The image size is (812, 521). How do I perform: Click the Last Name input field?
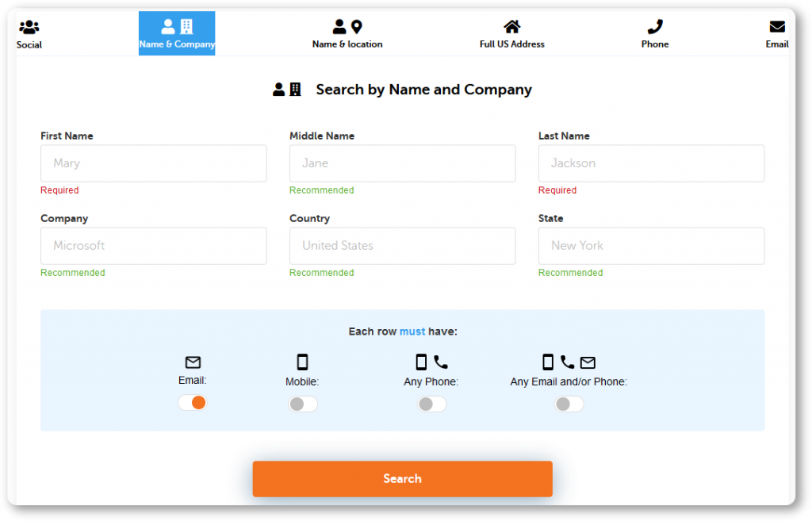tap(651, 163)
